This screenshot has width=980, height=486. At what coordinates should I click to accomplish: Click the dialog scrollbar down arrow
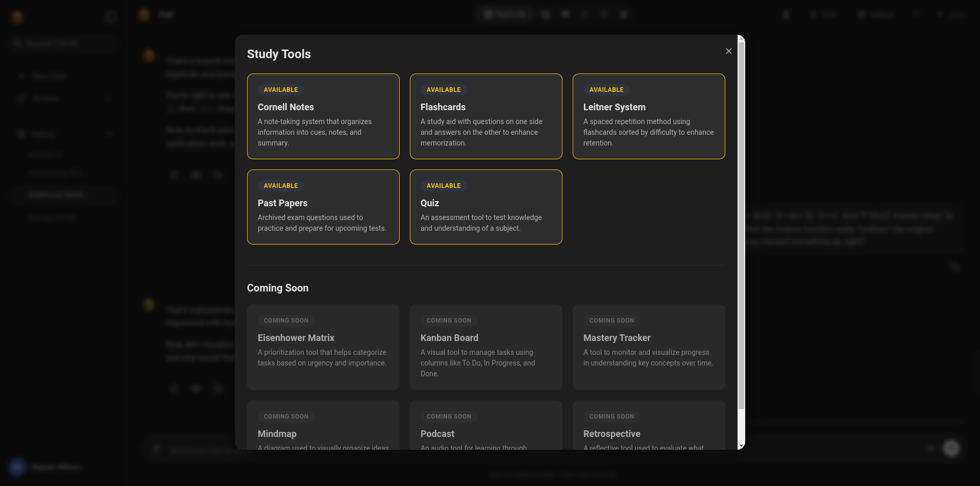pos(741,446)
